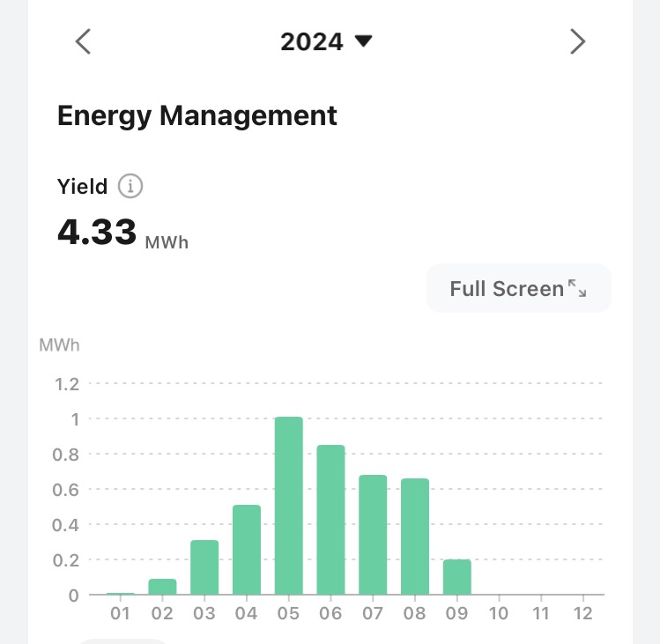This screenshot has width=660, height=644.
Task: Select month 12 on the x-axis
Action: [x=582, y=612]
